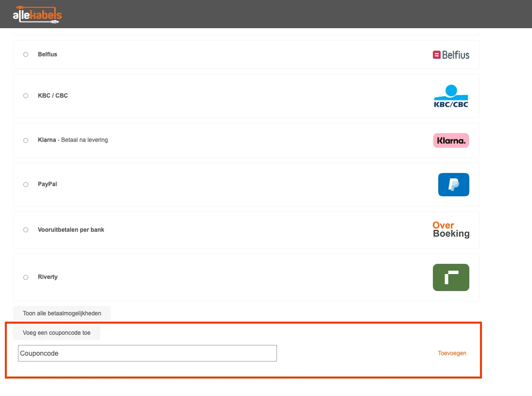Click the Allekabels logo
This screenshot has width=532, height=396.
click(37, 15)
